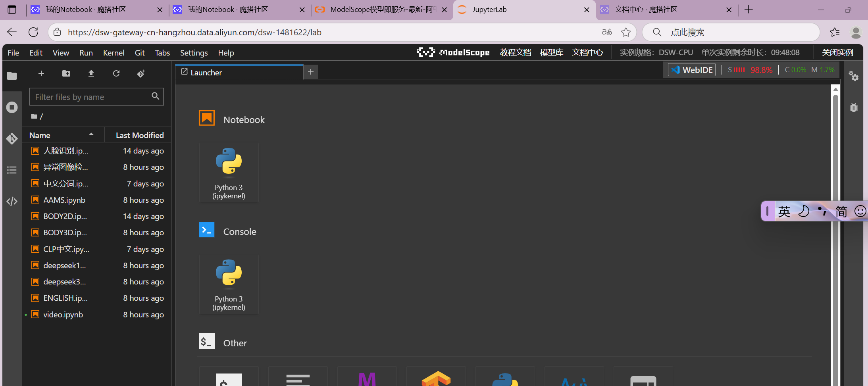Open the Help menu

pyautogui.click(x=226, y=53)
